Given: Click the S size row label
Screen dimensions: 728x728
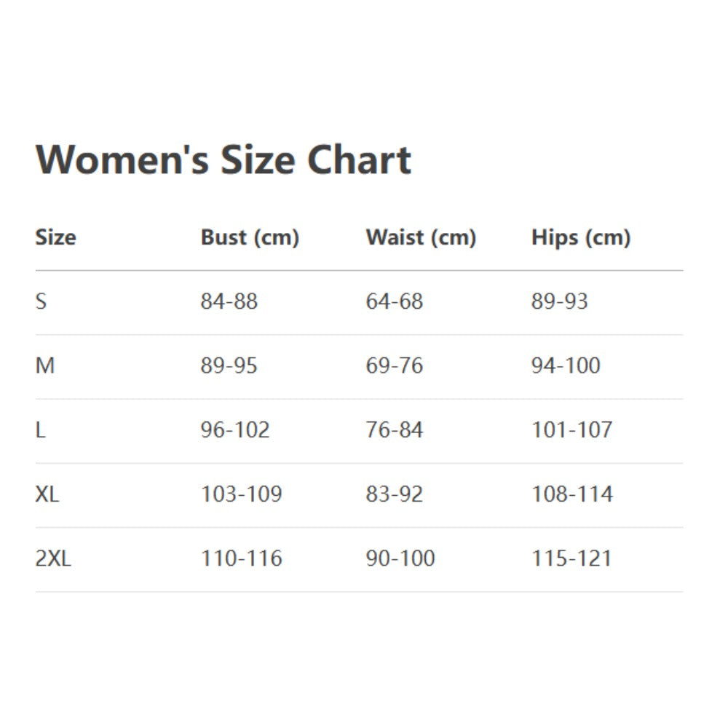Looking at the screenshot, I should 41,301.
